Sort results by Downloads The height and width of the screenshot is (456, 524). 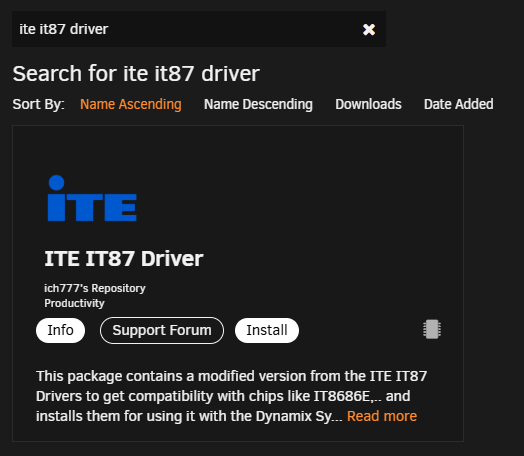(x=368, y=104)
